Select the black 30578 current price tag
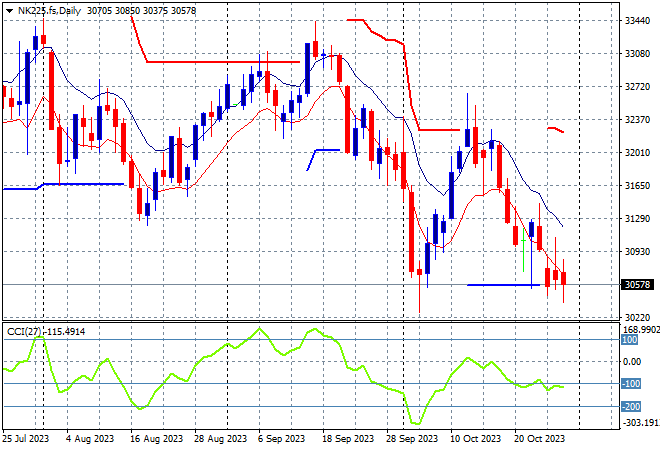 click(638, 285)
